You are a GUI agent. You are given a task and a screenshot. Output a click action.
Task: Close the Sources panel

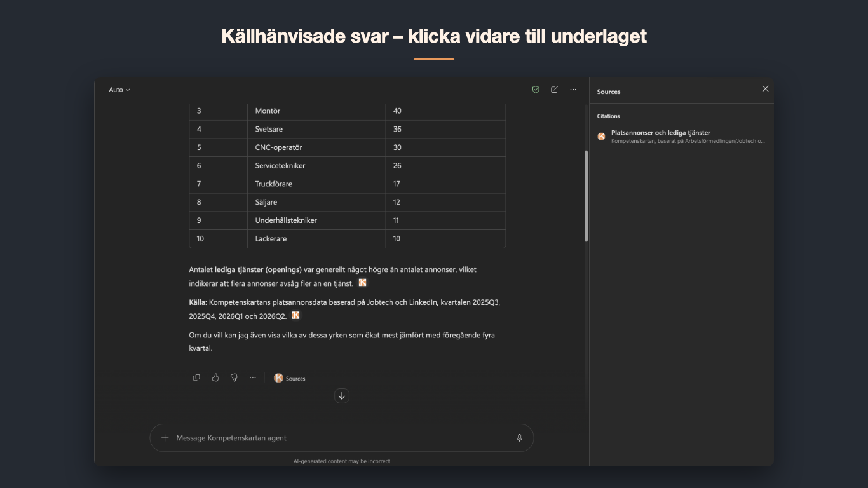click(x=765, y=89)
